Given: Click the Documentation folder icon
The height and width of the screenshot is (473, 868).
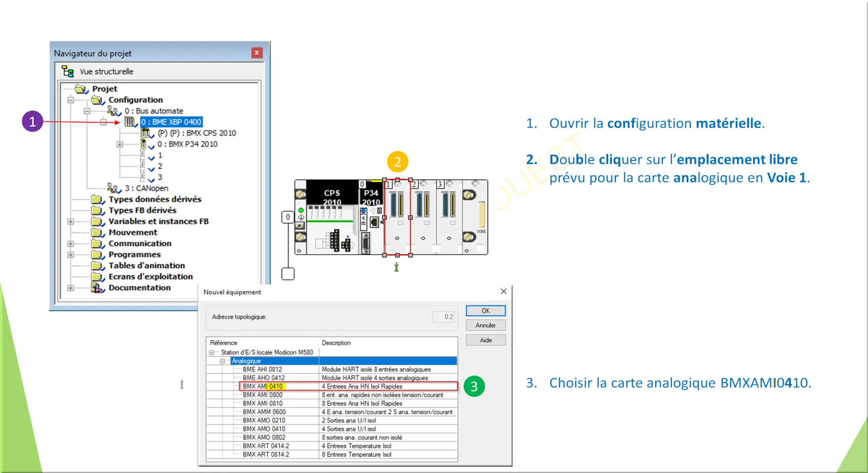Looking at the screenshot, I should 98,288.
